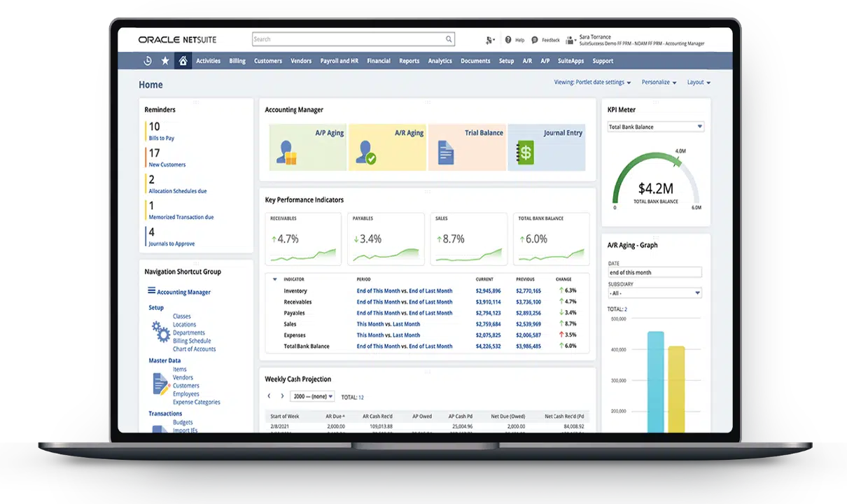Open the Bills to Pay reminder
Viewport: 847px width, 504px height.
[162, 138]
